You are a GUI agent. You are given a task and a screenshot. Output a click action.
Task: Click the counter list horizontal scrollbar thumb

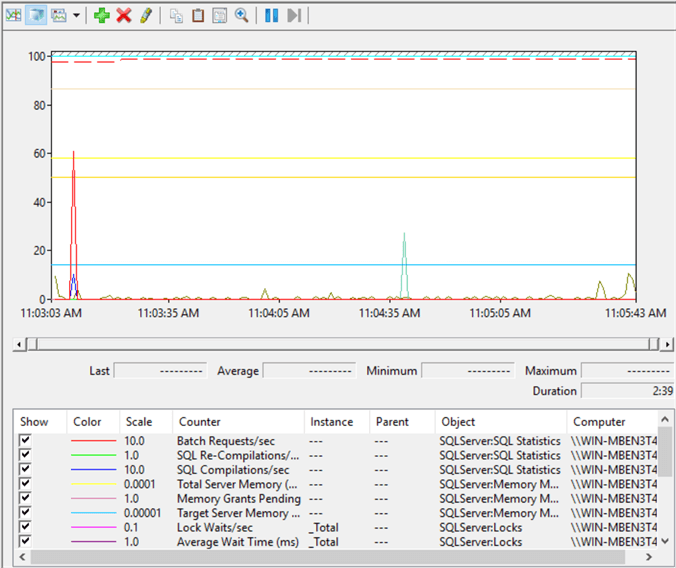[x=328, y=557]
